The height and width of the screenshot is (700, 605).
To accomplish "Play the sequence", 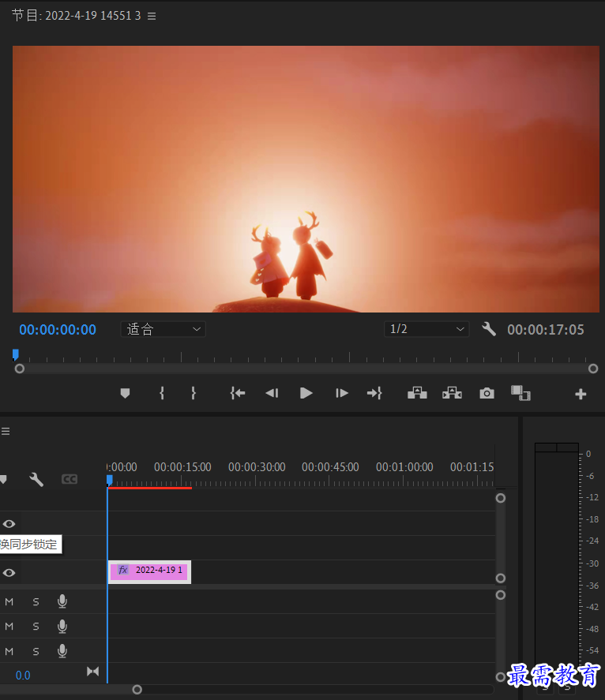I will point(306,393).
